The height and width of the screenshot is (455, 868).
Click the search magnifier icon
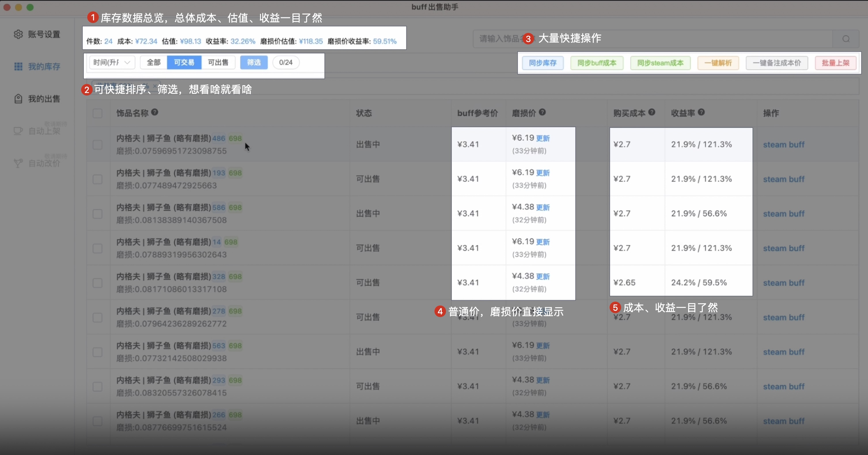[846, 39]
